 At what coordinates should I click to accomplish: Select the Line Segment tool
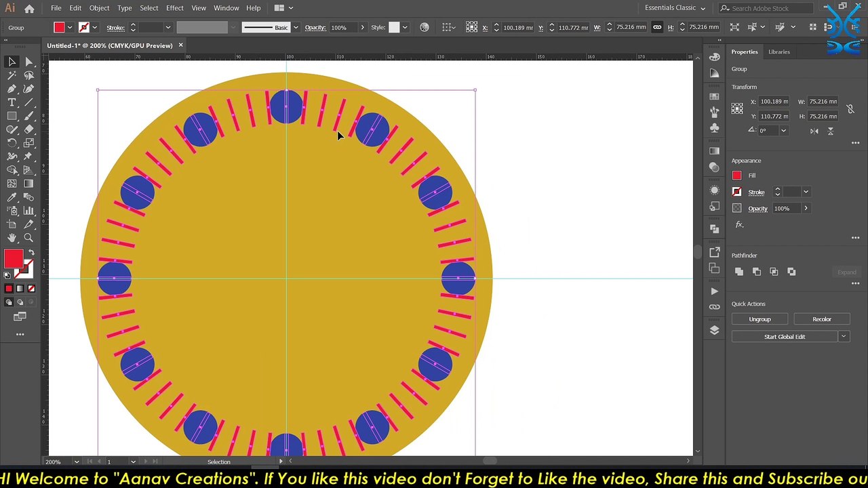coord(28,102)
